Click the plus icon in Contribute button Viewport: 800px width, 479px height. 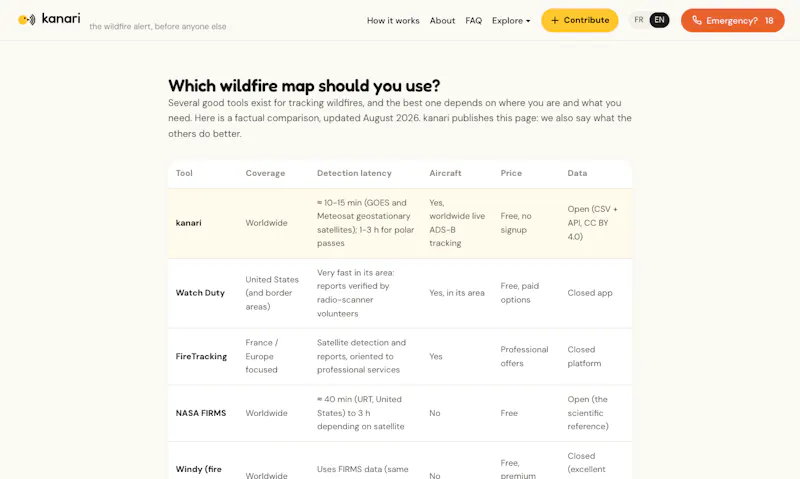555,20
